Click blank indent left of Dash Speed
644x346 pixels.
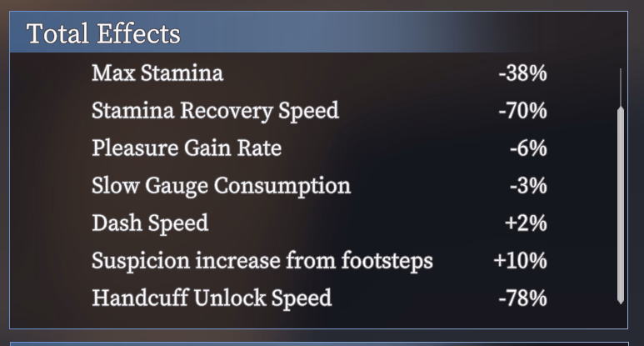point(50,223)
